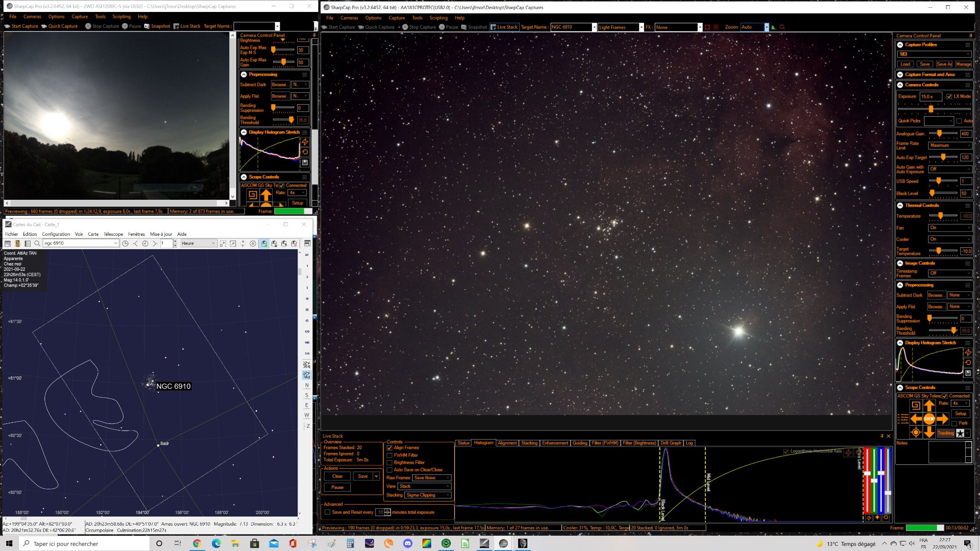Click the record icon next to FX dropdown
This screenshot has height=551, width=980.
pyautogui.click(x=707, y=27)
